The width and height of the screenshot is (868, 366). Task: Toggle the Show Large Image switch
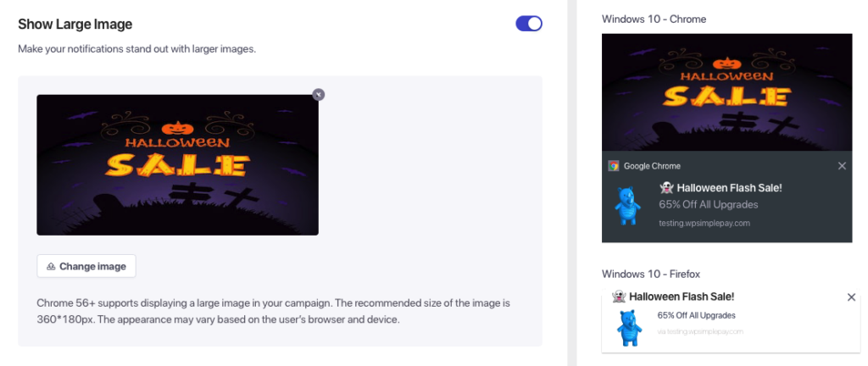pyautogui.click(x=529, y=24)
